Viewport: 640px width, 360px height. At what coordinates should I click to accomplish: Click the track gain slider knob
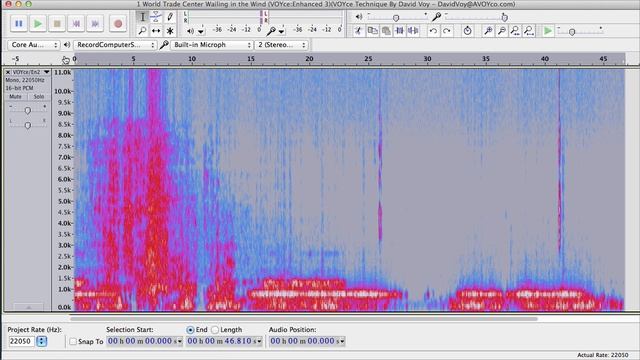pyautogui.click(x=27, y=110)
